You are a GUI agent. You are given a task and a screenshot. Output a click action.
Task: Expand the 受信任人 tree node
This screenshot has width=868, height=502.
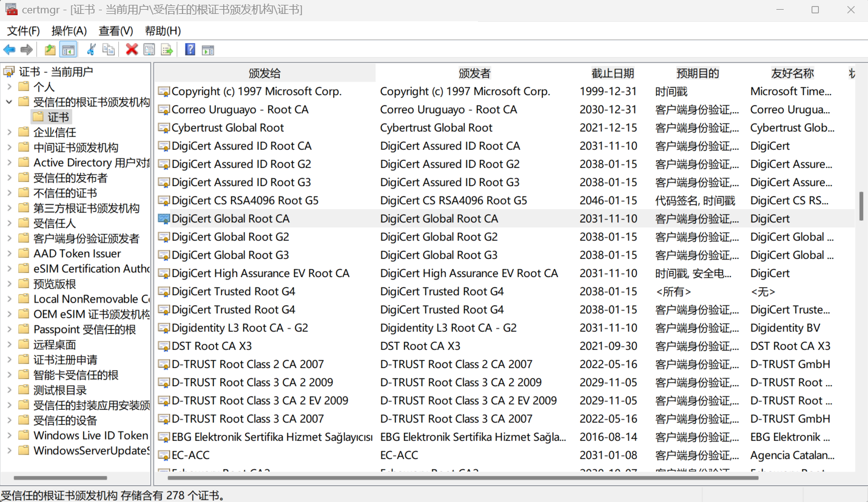(9, 223)
